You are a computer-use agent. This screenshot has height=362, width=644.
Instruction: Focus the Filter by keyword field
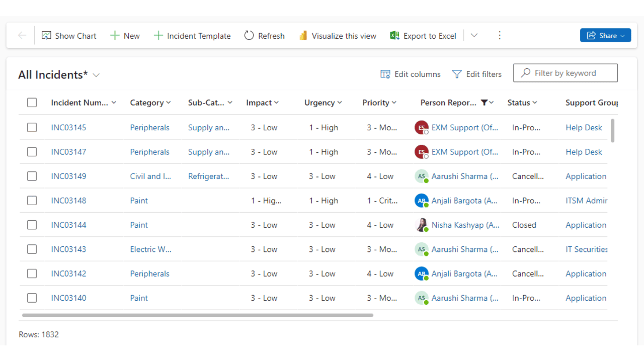(x=572, y=73)
